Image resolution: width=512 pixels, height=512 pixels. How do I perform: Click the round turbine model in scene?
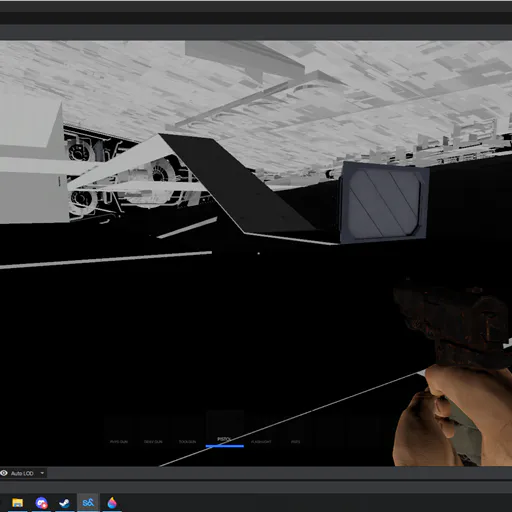(x=159, y=178)
